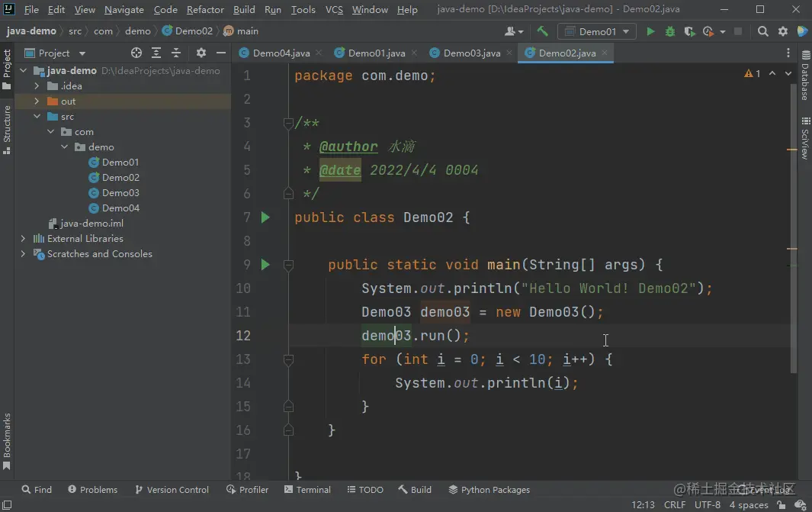Open the profiler run icon

(708, 31)
